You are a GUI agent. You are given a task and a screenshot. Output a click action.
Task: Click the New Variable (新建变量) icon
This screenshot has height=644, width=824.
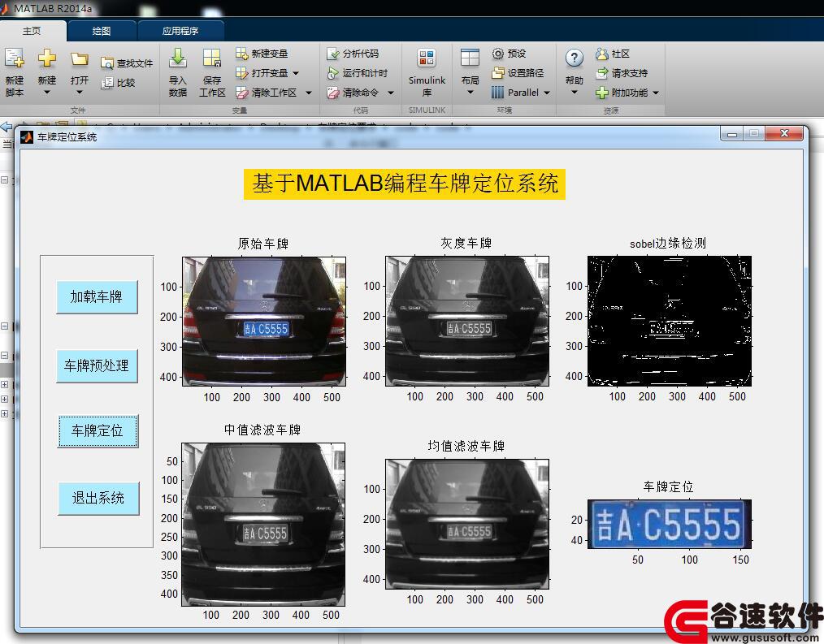click(241, 54)
